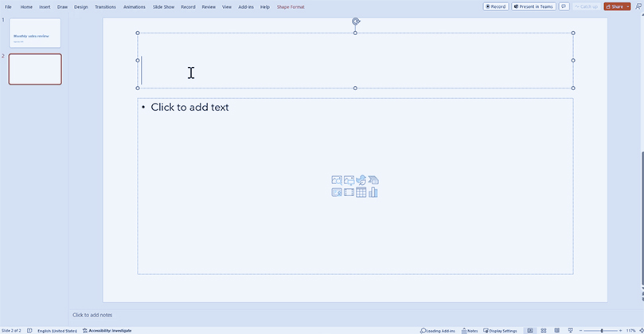Click the Insert Table placeholder icon
Image resolution: width=644 pixels, height=334 pixels.
(361, 192)
